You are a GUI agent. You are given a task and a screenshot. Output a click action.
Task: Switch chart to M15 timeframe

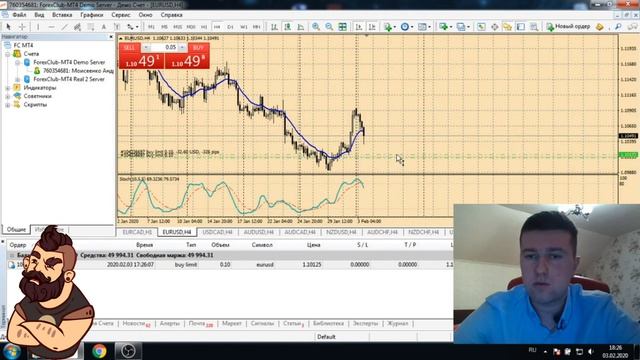178,27
